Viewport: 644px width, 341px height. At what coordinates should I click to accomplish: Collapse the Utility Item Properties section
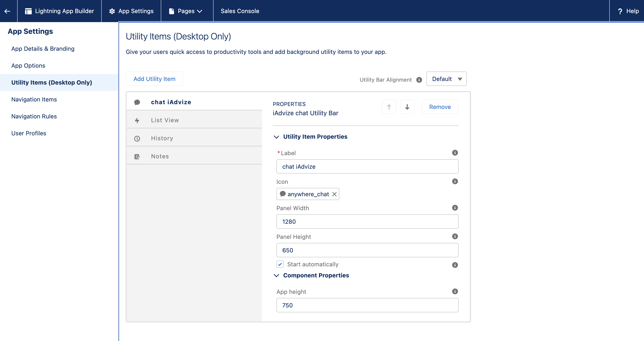coord(276,137)
